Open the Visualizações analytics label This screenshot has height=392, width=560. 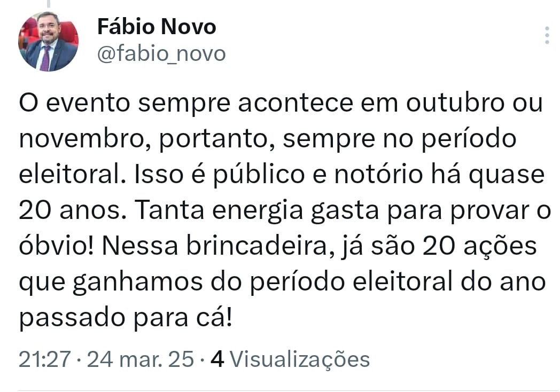tap(299, 359)
